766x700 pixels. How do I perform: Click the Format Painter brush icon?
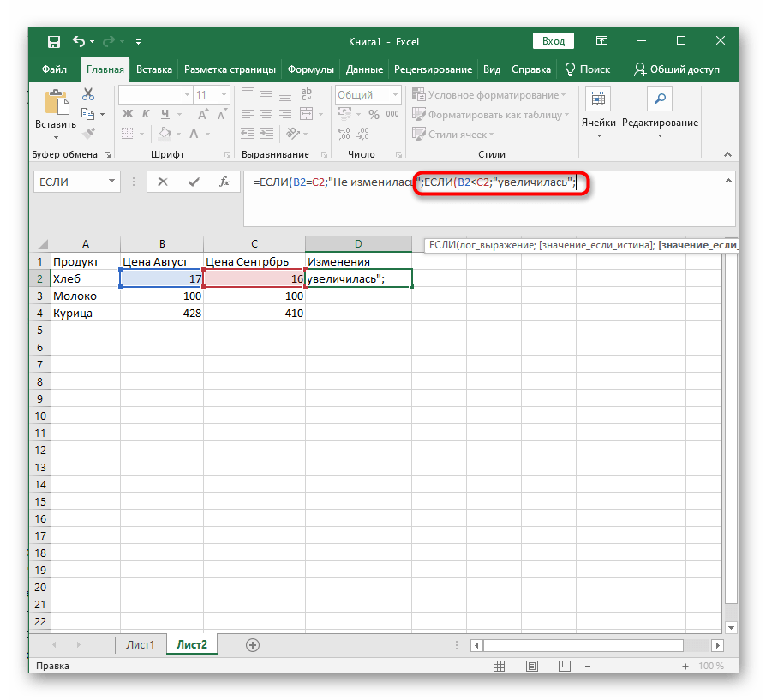[88, 133]
